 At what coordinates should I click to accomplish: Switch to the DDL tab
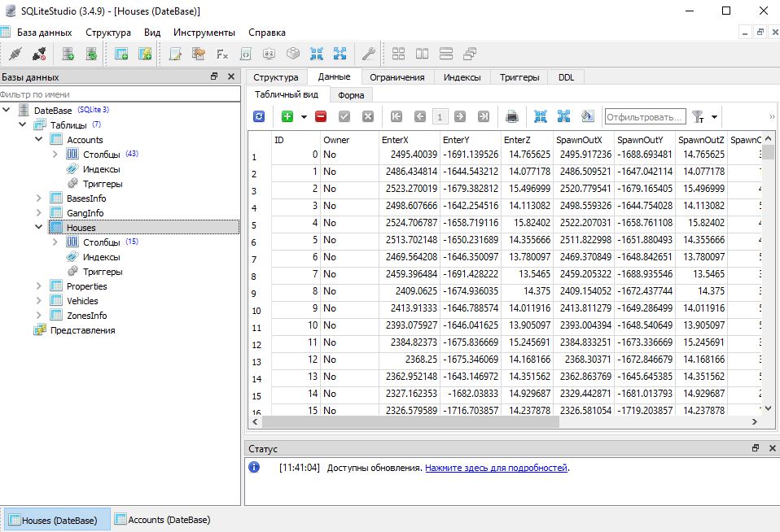click(566, 77)
